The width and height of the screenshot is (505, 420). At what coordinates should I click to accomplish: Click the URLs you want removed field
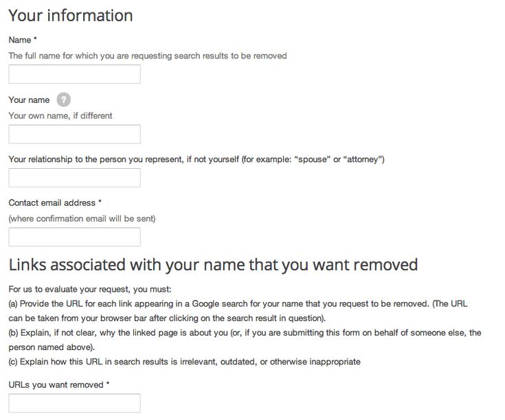pos(74,403)
